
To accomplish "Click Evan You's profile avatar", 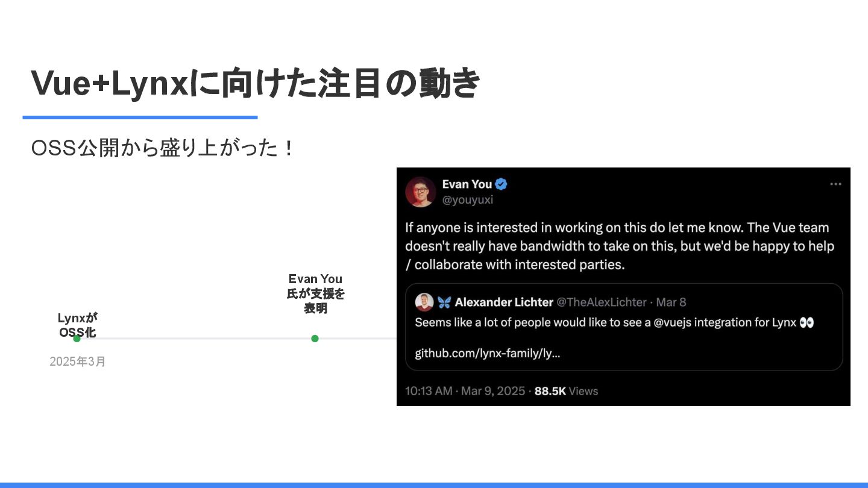I will click(x=421, y=192).
